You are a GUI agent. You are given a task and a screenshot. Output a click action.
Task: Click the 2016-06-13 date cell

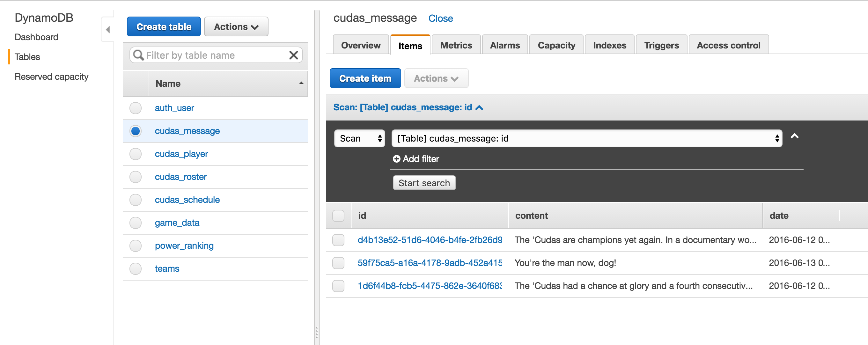pyautogui.click(x=799, y=263)
